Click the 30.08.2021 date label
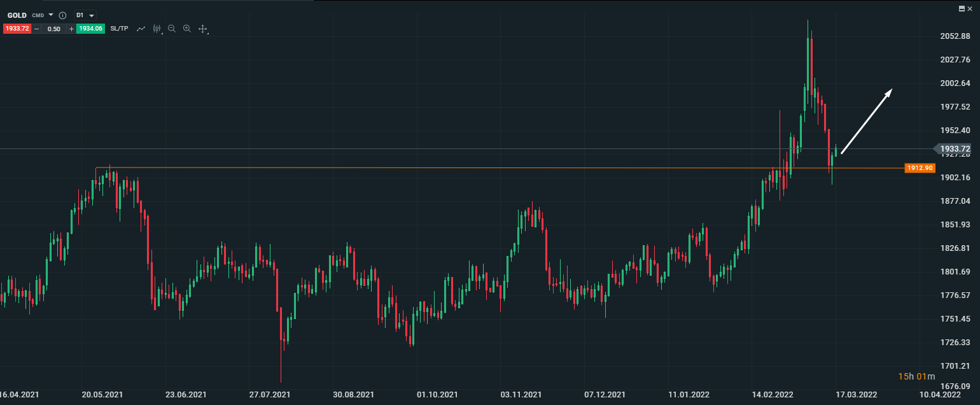The width and height of the screenshot is (980, 405). [354, 395]
